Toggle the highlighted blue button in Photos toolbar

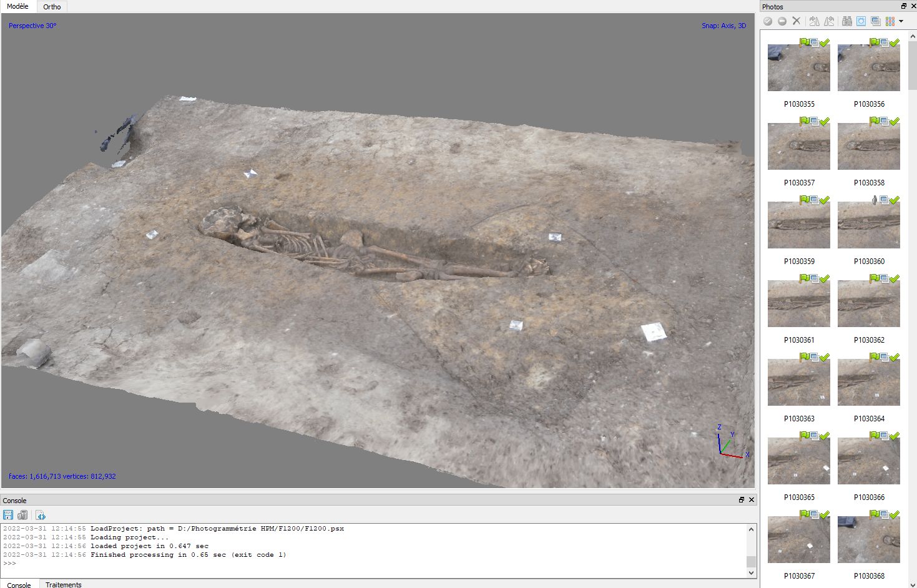(861, 21)
